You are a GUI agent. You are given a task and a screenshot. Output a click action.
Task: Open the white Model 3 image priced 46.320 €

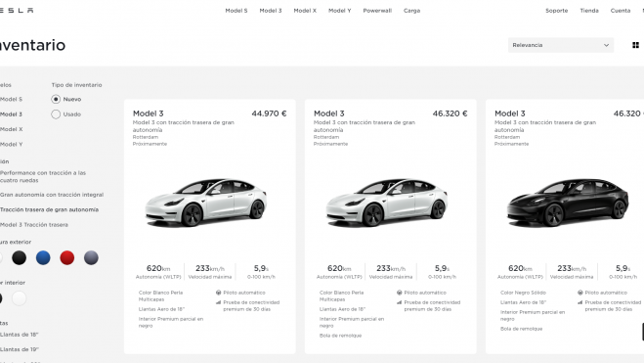(386, 203)
